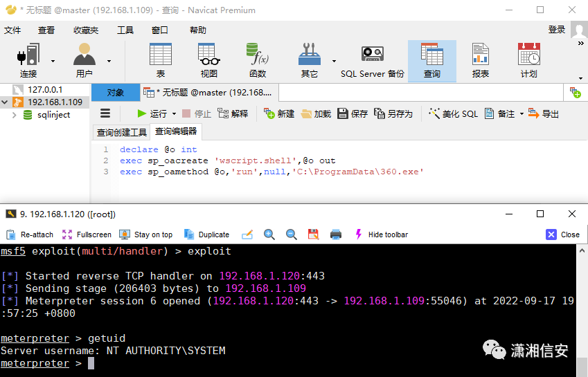Open the File (文件) menu
Viewport: 588px width, 377px height.
12,30
